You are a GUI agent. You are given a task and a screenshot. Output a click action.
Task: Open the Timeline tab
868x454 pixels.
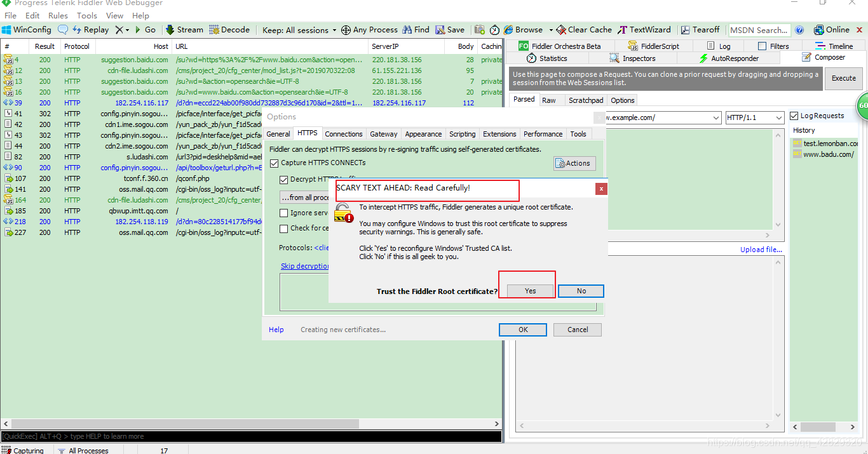coord(834,46)
